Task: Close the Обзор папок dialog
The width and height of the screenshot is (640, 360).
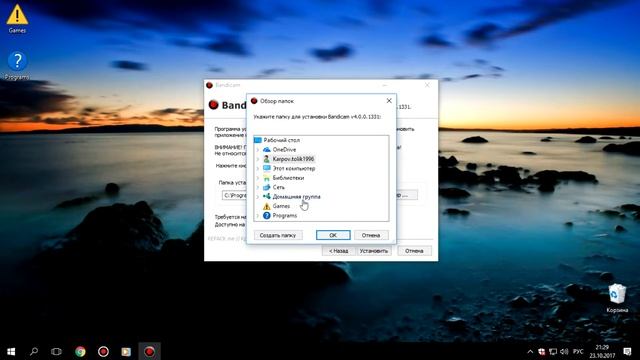Action: point(389,100)
